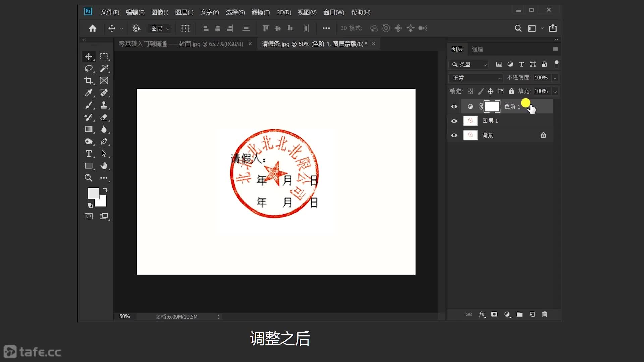Hide the 图层 1 layer

click(454, 121)
